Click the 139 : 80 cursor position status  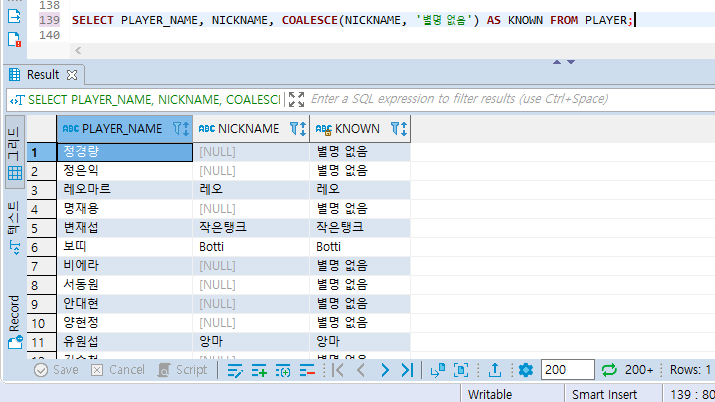pyautogui.click(x=692, y=394)
